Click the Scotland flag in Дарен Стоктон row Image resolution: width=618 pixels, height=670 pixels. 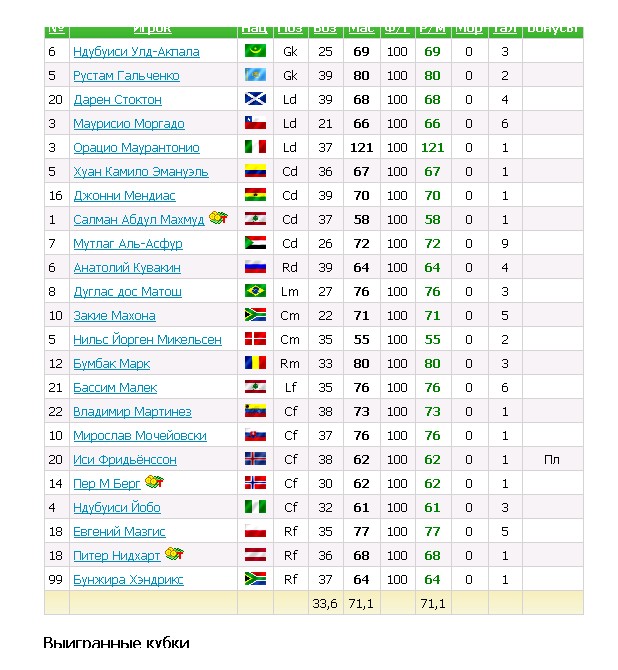pos(255,99)
